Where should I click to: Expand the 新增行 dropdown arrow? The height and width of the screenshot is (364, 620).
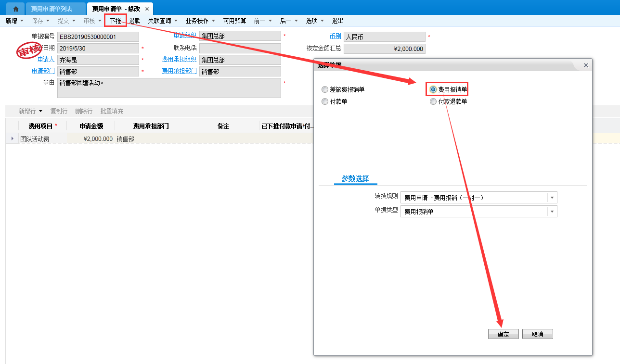[x=40, y=112]
